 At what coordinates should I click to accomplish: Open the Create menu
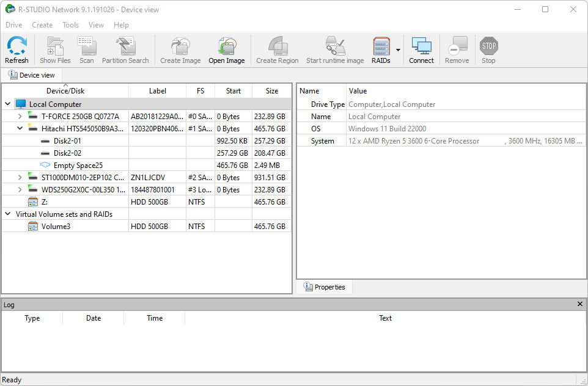coord(42,24)
